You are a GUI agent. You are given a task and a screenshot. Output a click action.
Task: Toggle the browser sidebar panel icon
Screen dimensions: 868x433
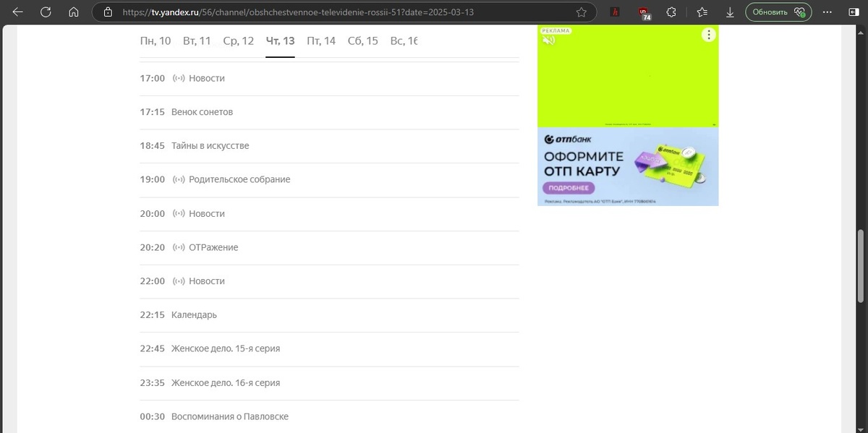pyautogui.click(x=854, y=12)
